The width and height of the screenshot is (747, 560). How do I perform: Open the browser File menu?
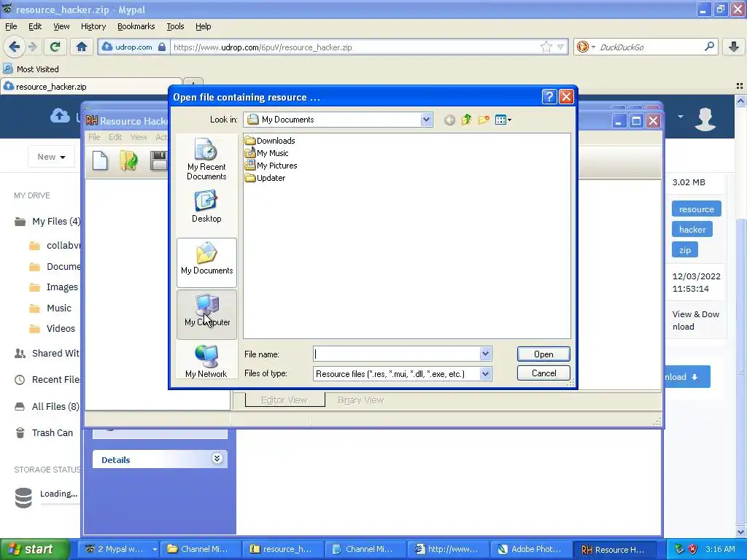[11, 26]
